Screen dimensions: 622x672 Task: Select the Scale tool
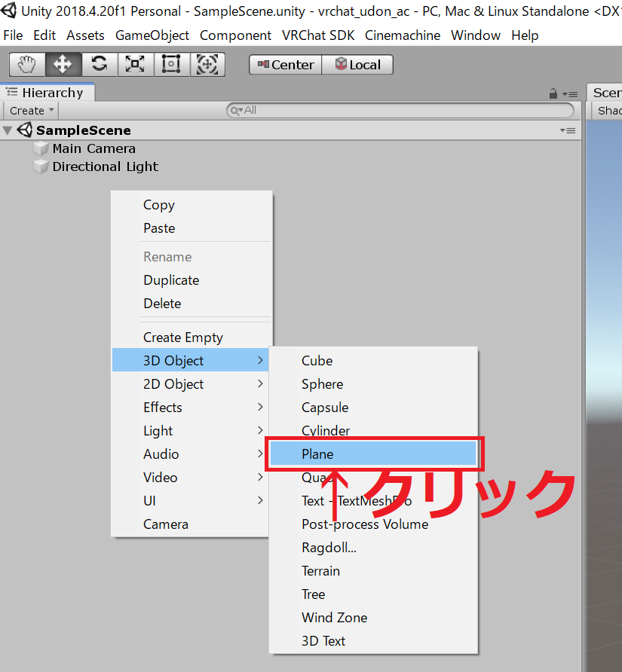click(x=135, y=65)
